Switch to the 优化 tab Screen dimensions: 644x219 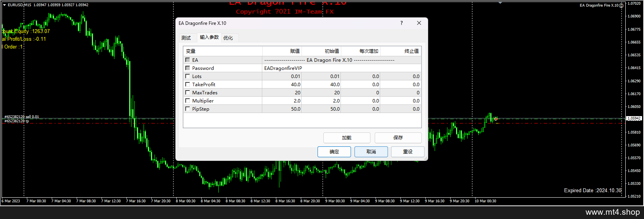click(x=228, y=38)
